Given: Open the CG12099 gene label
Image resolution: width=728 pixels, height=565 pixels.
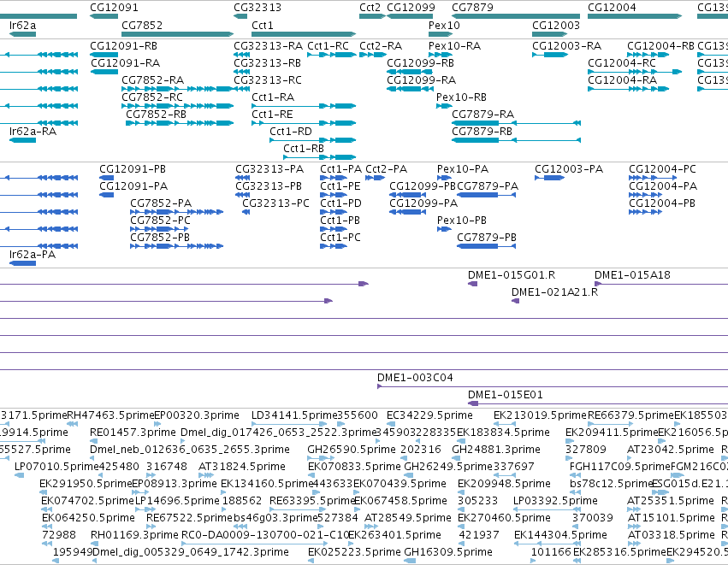Looking at the screenshot, I should pyautogui.click(x=411, y=8).
